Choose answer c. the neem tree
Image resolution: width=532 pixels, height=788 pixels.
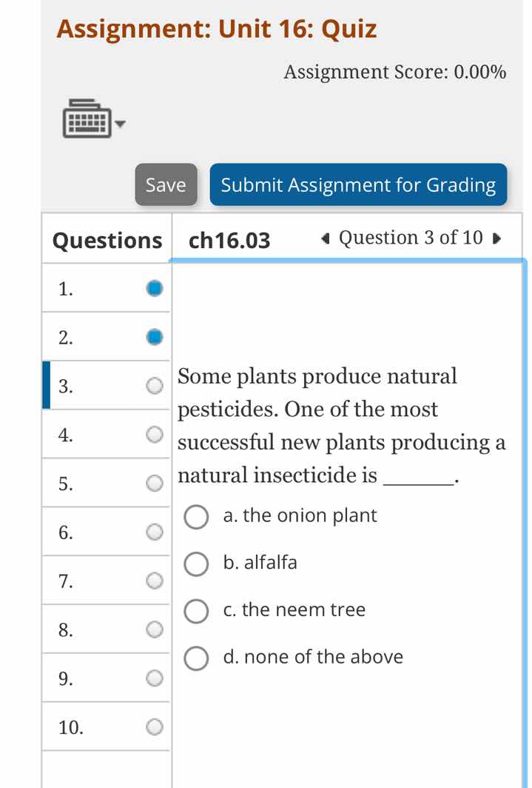pyautogui.click(x=196, y=611)
